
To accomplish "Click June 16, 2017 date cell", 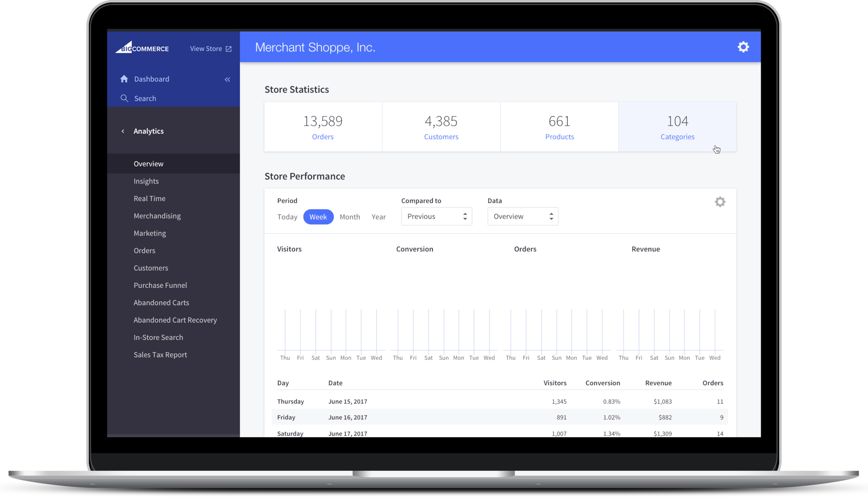I will coord(348,417).
